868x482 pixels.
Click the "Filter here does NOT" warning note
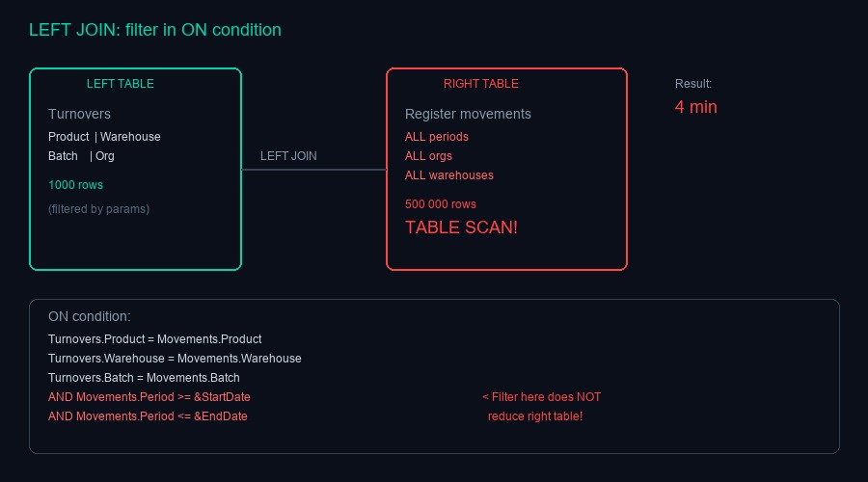tap(541, 397)
